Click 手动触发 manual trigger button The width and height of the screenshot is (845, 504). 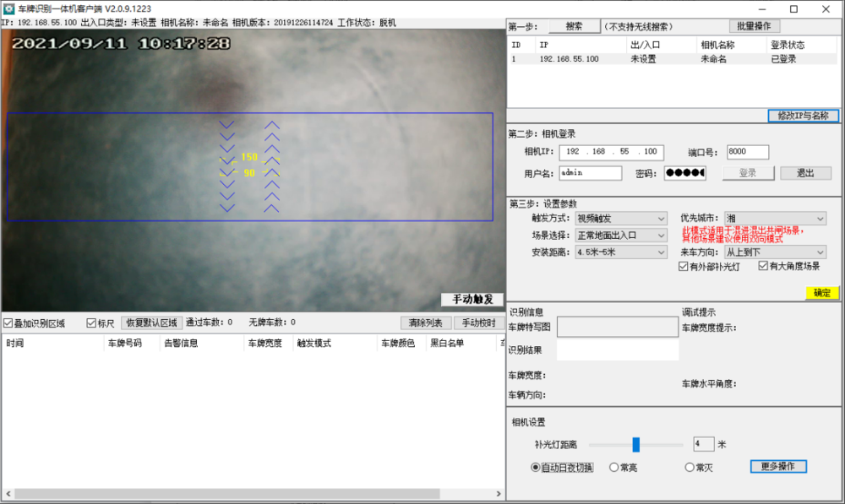click(472, 300)
